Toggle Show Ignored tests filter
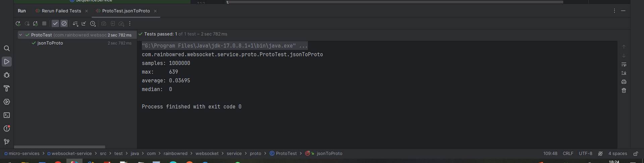The image size is (644, 163). pos(64,24)
